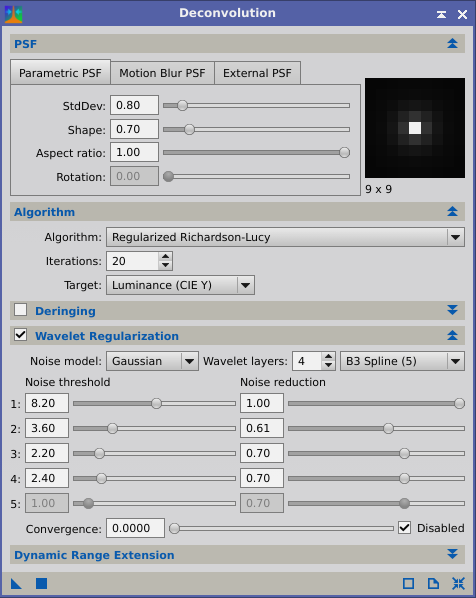
Task: Collapse the PSF section
Action: (452, 43)
